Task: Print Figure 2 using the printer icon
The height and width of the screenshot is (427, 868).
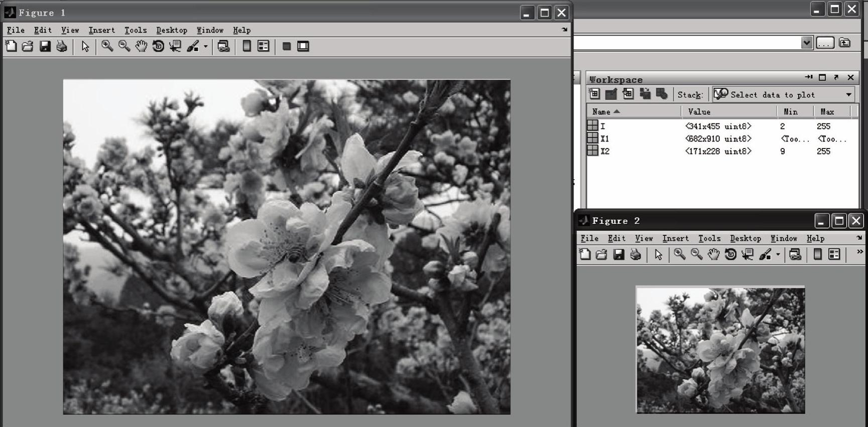Action: coord(636,255)
